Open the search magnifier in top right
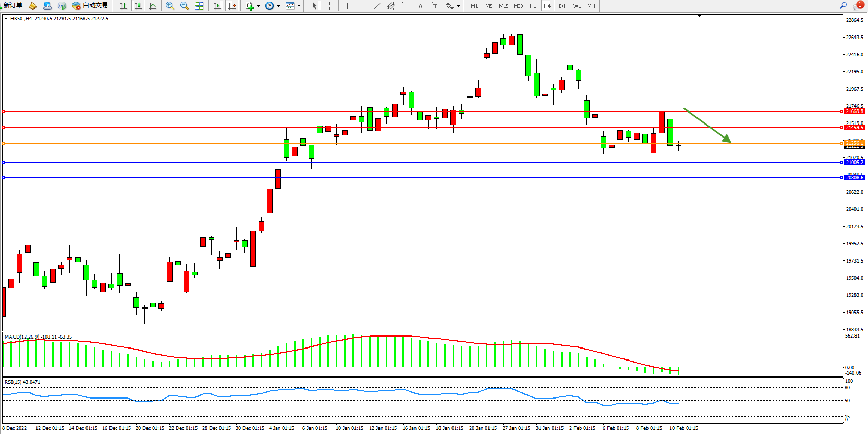 [843, 6]
